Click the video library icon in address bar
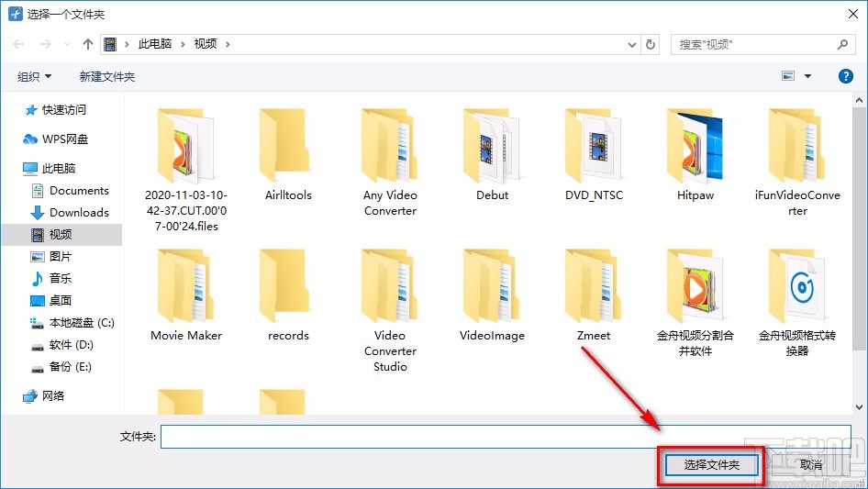The width and height of the screenshot is (868, 489). click(111, 44)
